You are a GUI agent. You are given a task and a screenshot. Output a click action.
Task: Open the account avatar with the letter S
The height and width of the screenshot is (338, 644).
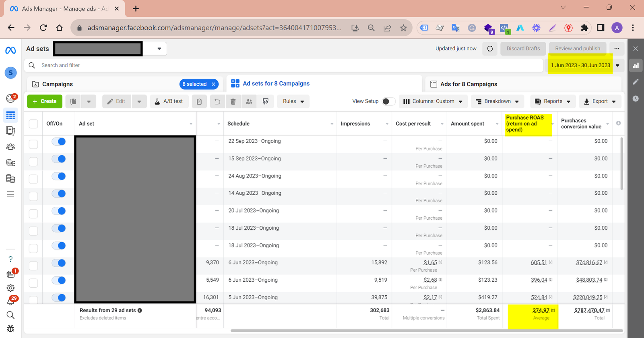point(10,73)
